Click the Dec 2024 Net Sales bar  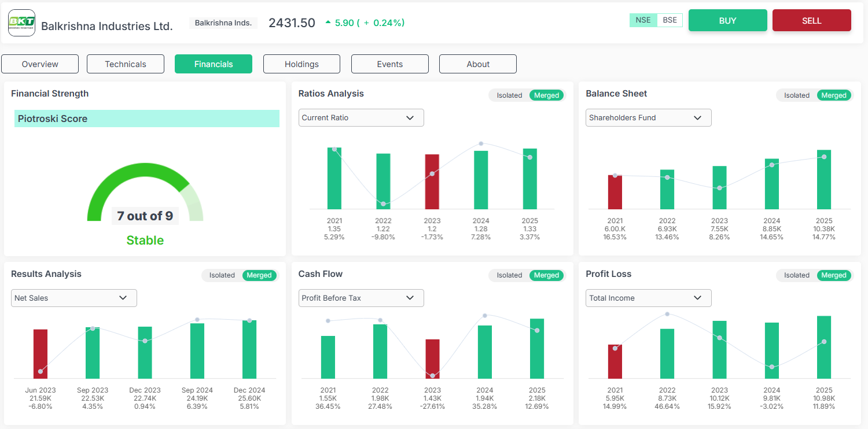(249, 349)
